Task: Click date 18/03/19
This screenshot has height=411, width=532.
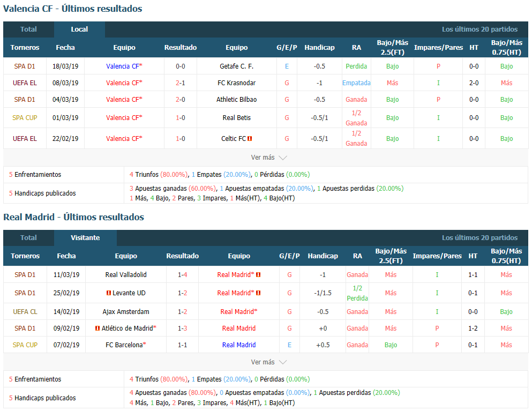Action: [65, 66]
